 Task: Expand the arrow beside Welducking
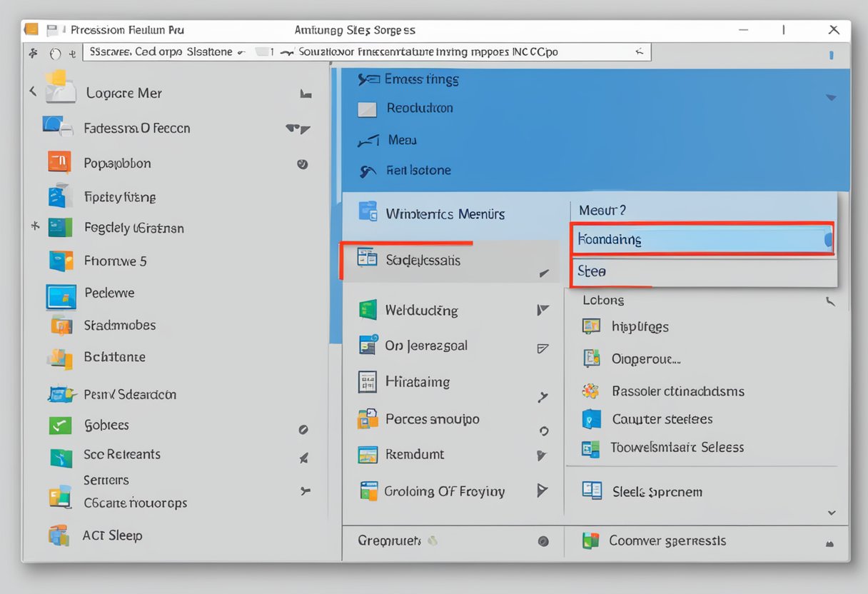(x=542, y=310)
